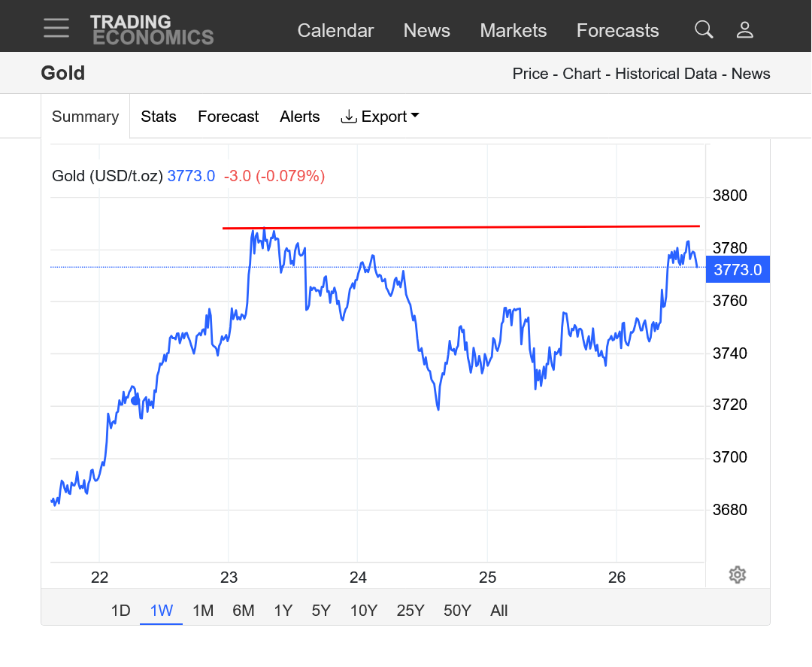Click the search magnifier icon
Image resolution: width=812 pixels, height=667 pixels.
tap(704, 29)
